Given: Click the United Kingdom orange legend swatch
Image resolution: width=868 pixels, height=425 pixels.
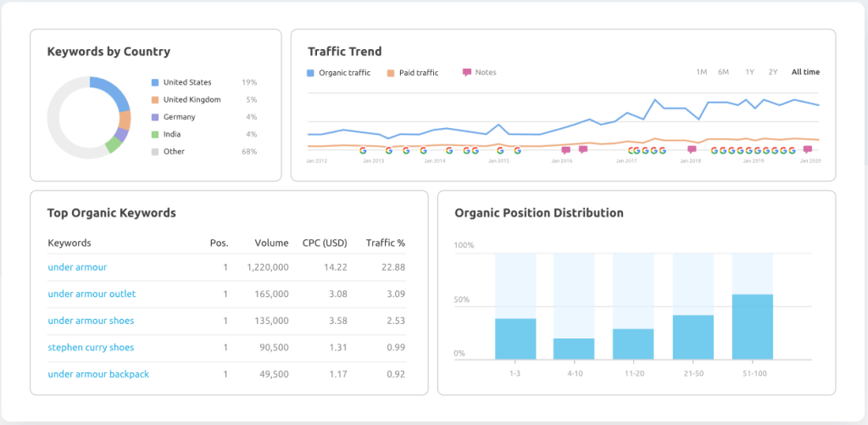Looking at the screenshot, I should point(155,100).
